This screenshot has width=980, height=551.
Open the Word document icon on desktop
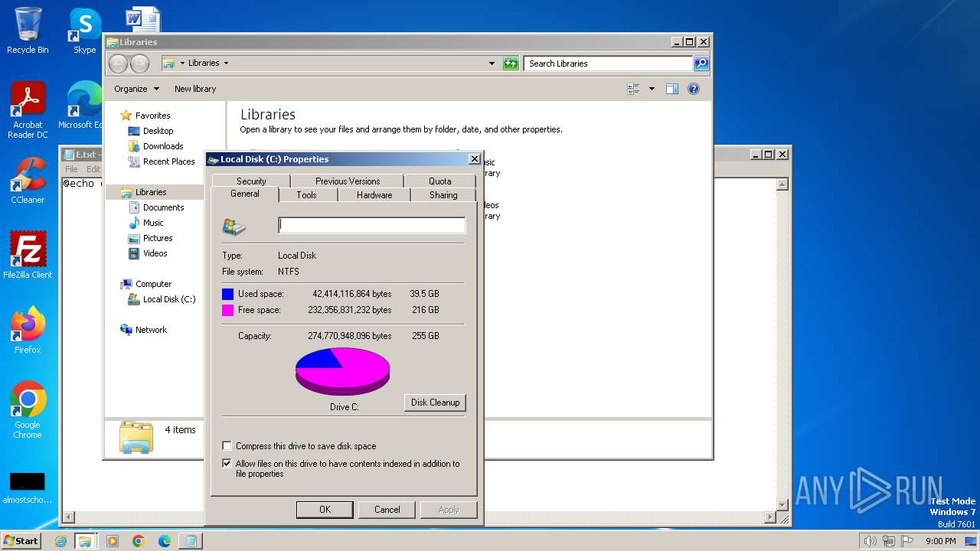pos(143,20)
